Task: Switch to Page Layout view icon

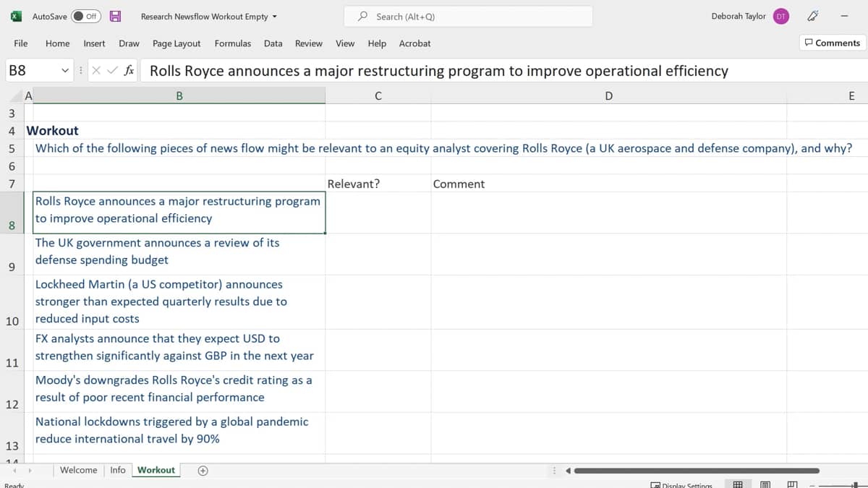Action: pos(765,484)
